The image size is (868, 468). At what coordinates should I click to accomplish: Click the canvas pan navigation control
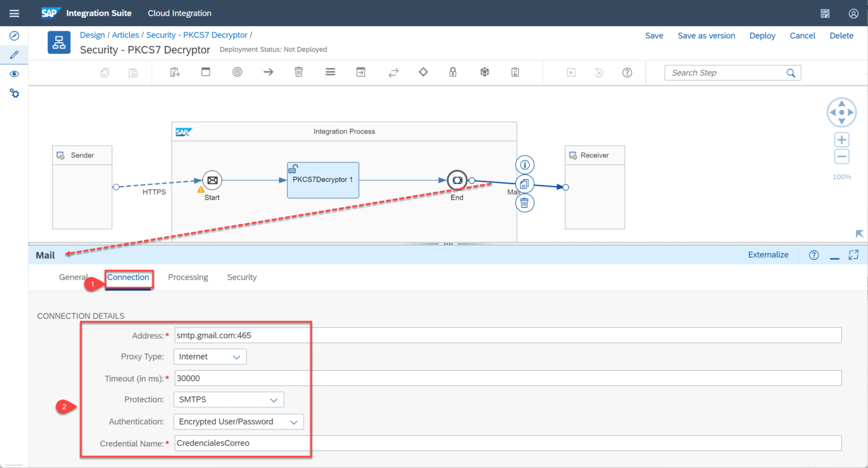click(x=841, y=113)
